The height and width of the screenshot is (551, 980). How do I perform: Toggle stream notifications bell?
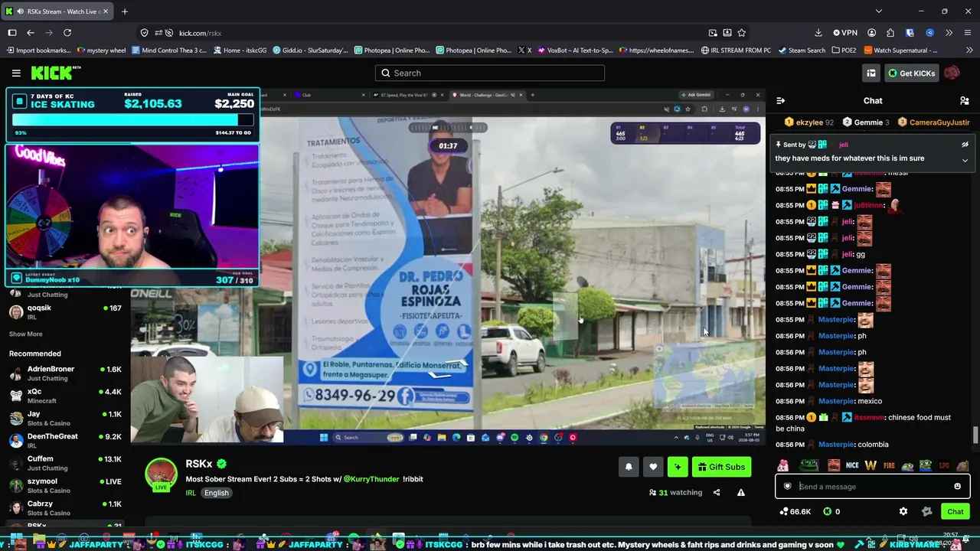coord(629,467)
